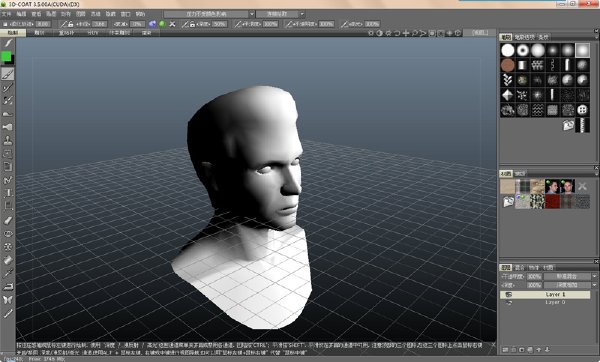Choose the white diamond-shaped brush alpha
The height and width of the screenshot is (362, 600).
pyautogui.click(x=507, y=95)
